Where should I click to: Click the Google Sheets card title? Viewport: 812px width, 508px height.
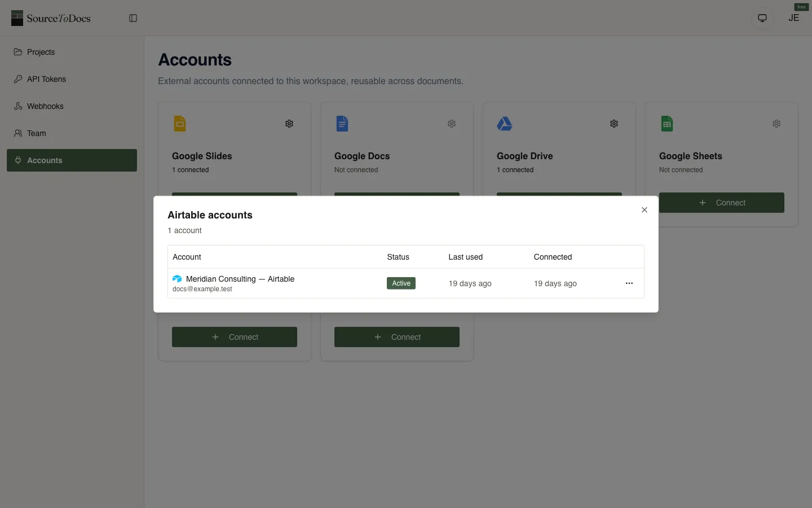tap(691, 156)
